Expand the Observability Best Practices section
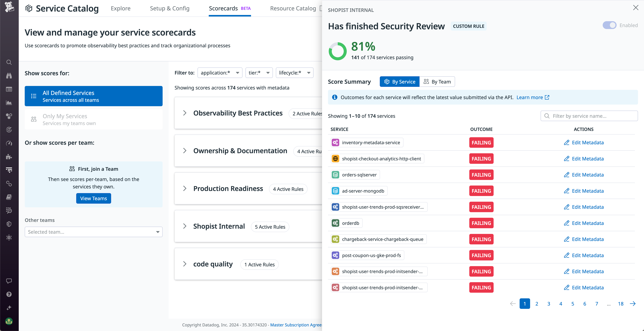The image size is (644, 331). pos(185,113)
